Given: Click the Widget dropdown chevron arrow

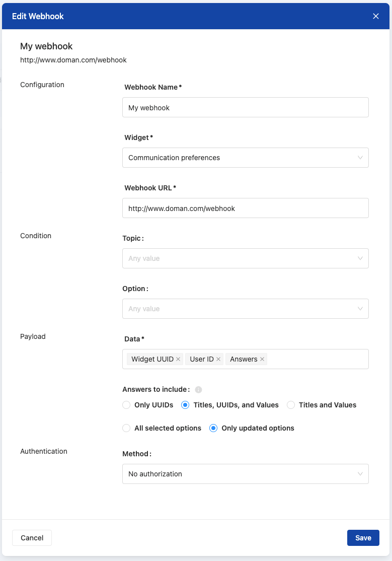Looking at the screenshot, I should (x=360, y=158).
